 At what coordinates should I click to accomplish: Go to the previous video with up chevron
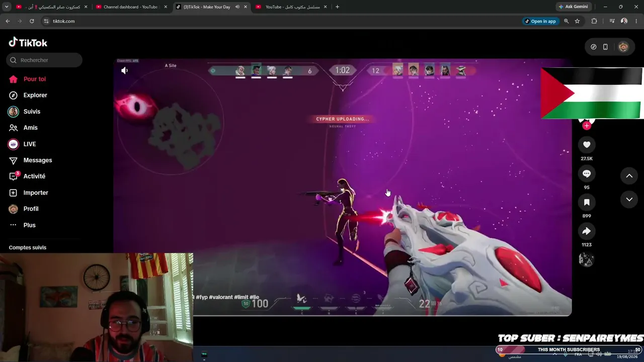click(x=629, y=175)
